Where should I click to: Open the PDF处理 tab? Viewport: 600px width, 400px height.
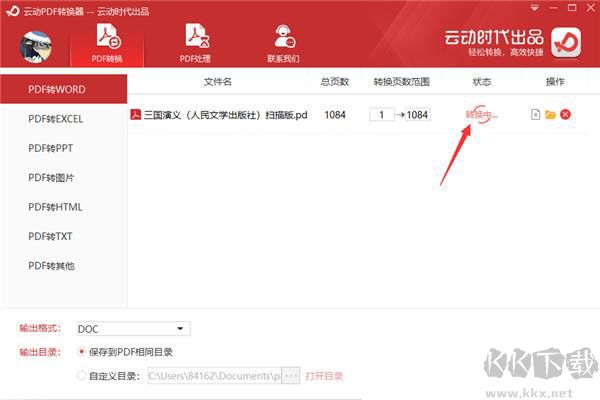point(195,44)
